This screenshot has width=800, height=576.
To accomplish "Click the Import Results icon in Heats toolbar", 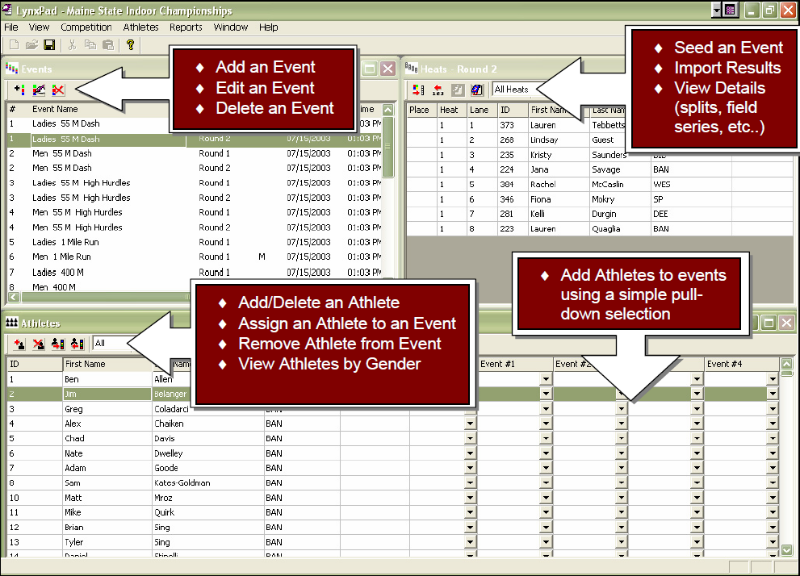I will pyautogui.click(x=438, y=90).
